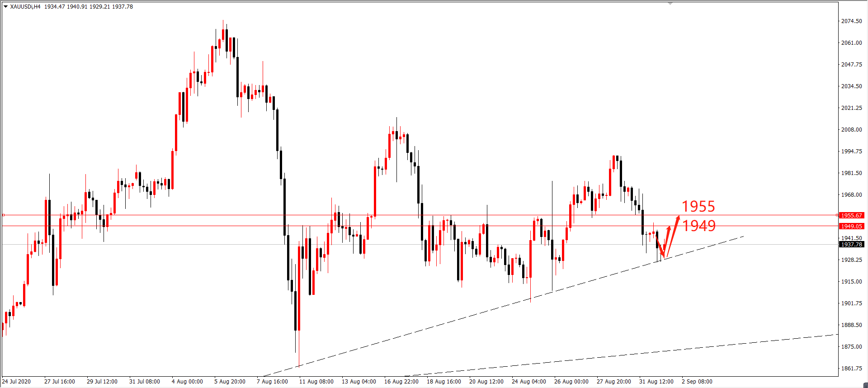Viewport: 868px width, 388px height.
Task: Click the 2021.25 price scale label
Action: (851, 108)
